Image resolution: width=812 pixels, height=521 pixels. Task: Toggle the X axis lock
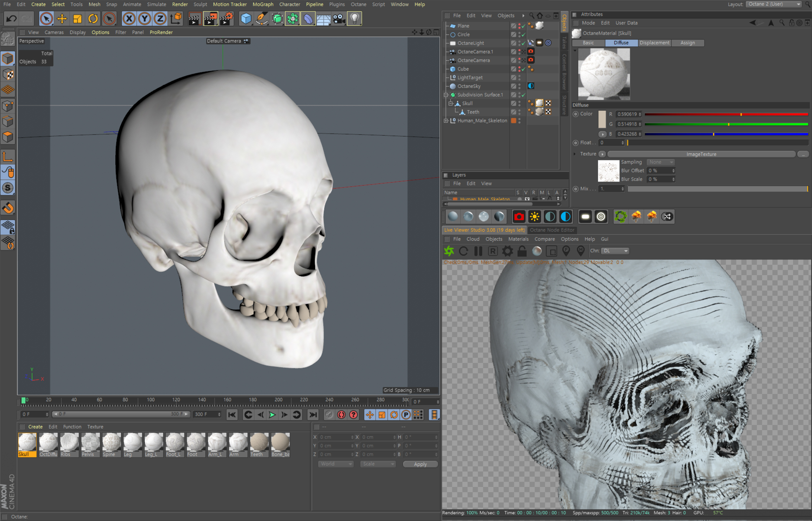tap(129, 19)
